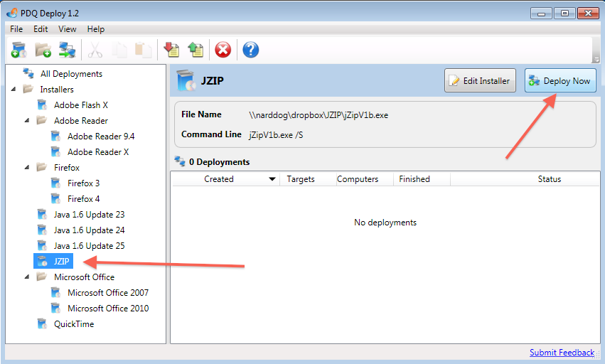Click the Adobe Flash X installer icon
The height and width of the screenshot is (364, 605).
42,105
